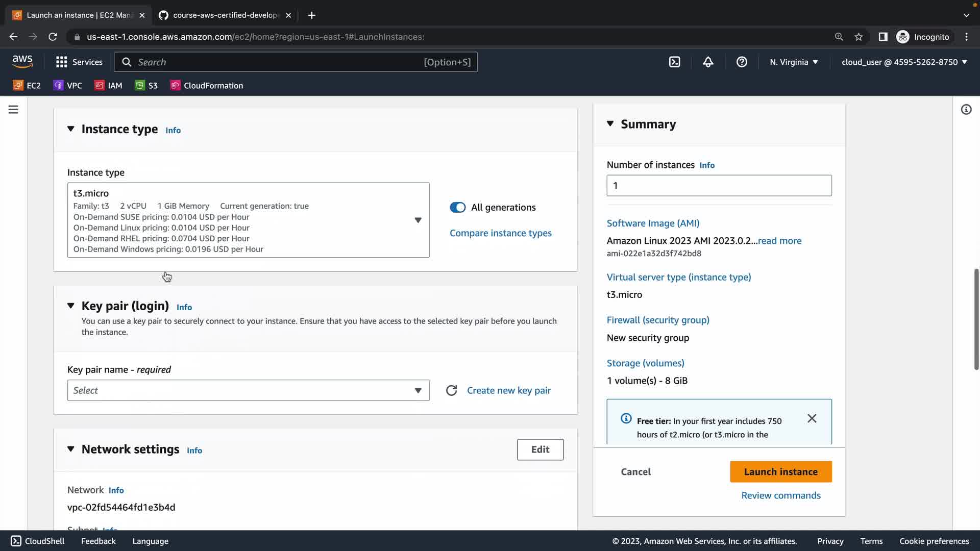Screen dimensions: 980x551
Task: Click the Number of instances field
Action: 719,185
